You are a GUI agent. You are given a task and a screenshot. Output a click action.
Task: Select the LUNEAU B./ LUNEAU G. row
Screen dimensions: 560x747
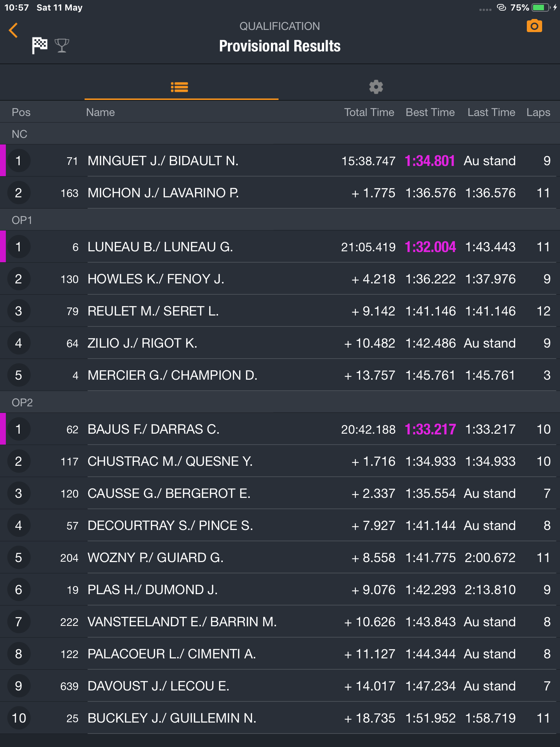point(280,247)
